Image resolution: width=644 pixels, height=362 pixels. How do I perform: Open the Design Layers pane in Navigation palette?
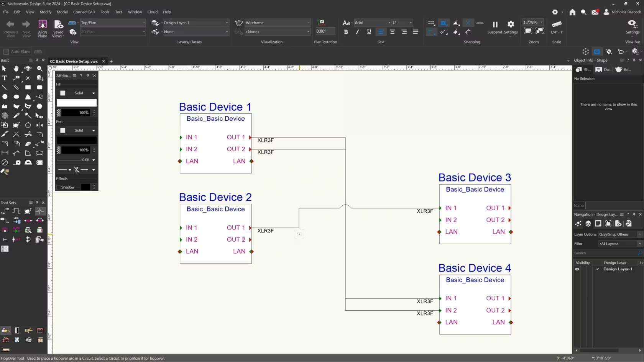coord(588,224)
